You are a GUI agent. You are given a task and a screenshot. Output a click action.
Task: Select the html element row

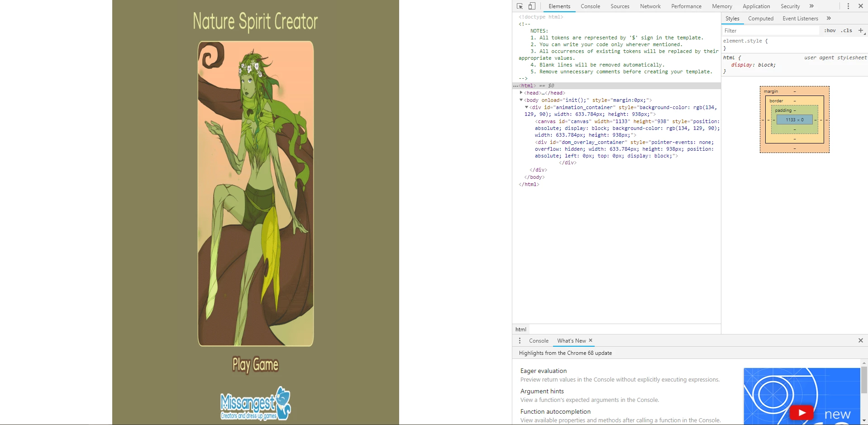[616, 86]
